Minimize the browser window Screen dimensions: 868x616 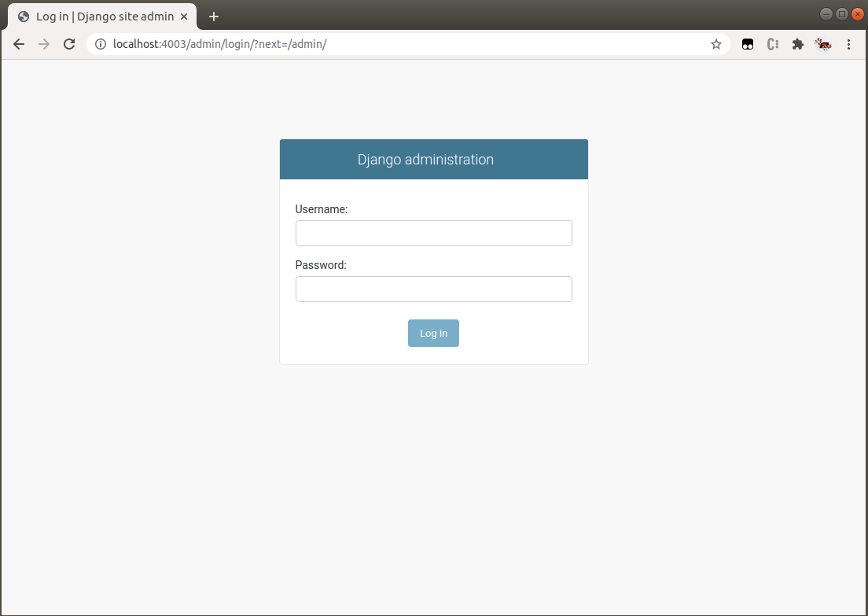826,14
